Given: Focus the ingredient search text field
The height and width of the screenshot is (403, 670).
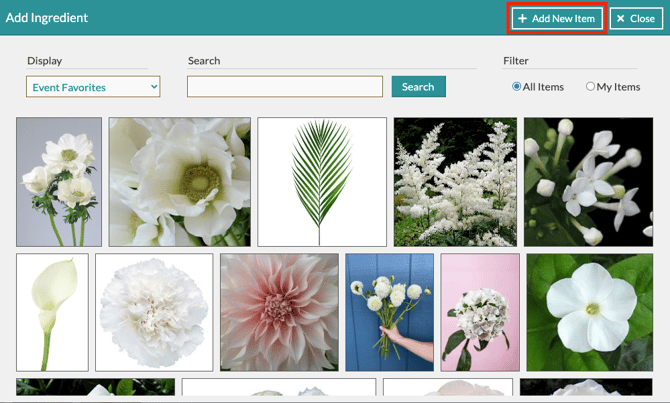Looking at the screenshot, I should (x=285, y=87).
